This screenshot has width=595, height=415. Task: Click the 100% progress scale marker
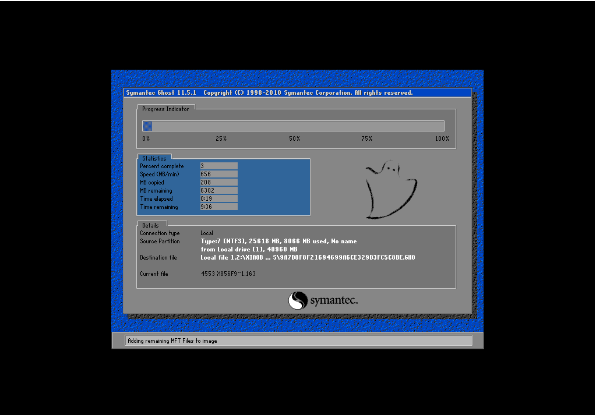tap(442, 139)
